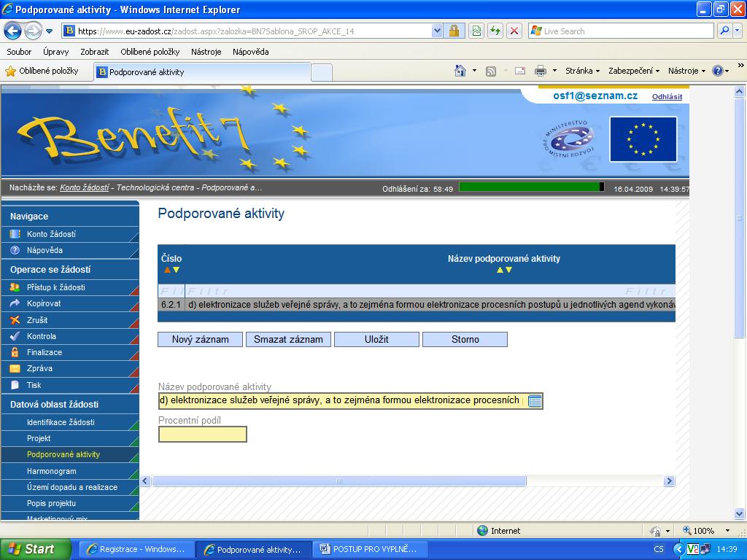Open the Oblíbené položky favorites star button
This screenshot has height=560, width=747.
pyautogui.click(x=42, y=71)
